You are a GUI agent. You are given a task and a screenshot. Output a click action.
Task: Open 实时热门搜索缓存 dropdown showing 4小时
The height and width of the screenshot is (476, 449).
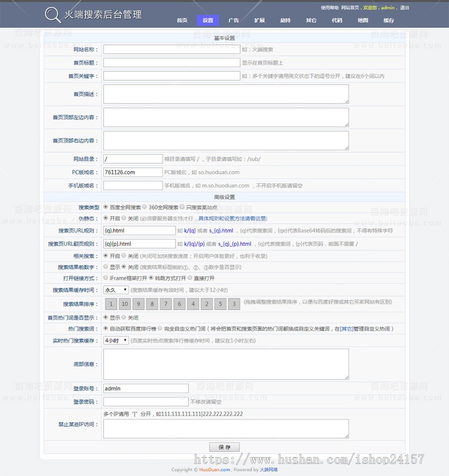[x=116, y=340]
